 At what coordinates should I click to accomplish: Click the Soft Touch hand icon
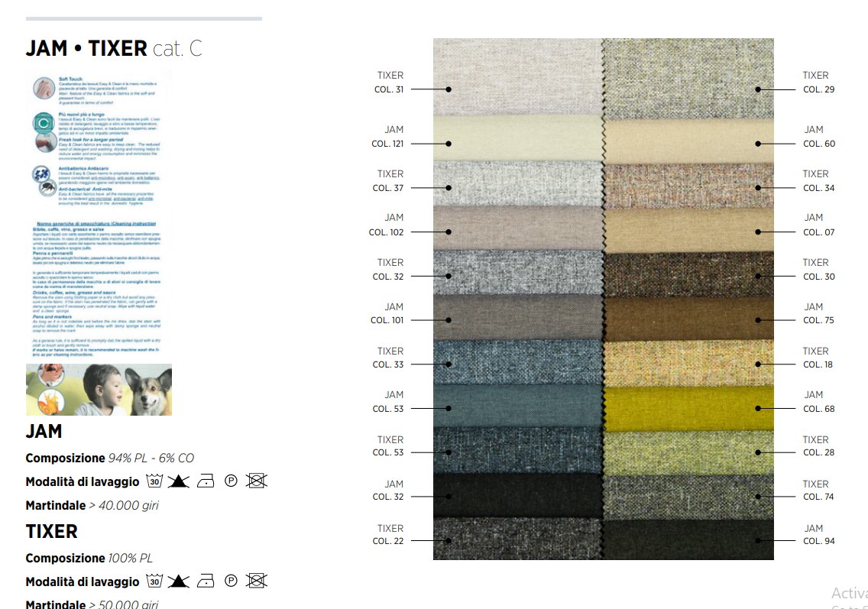(44, 88)
